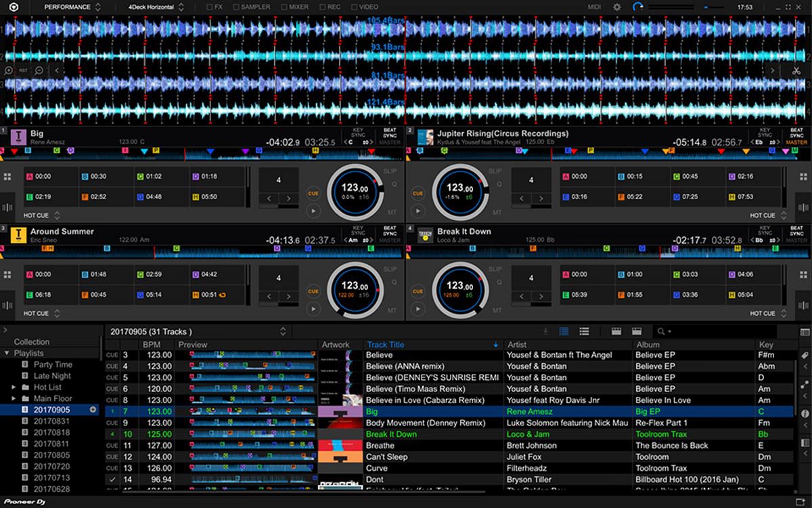Open the HOT CUE pad mode dropdown on deck 3
This screenshot has height=508, width=812.
[42, 314]
